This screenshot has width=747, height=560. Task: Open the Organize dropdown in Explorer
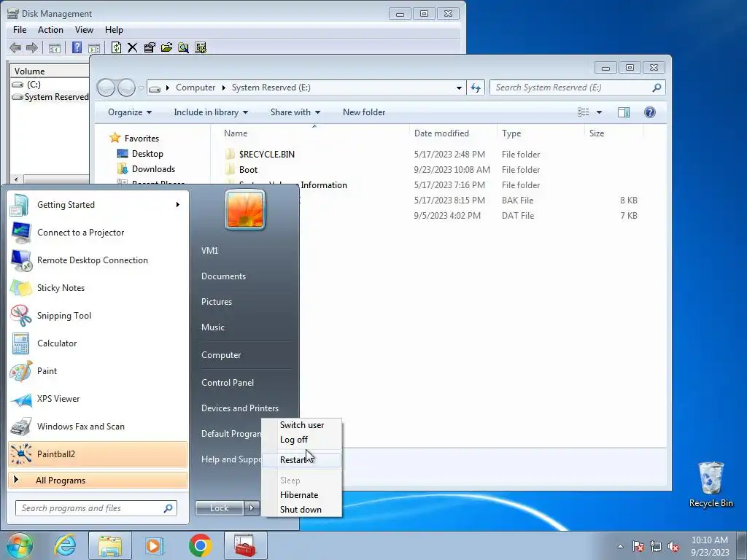click(130, 112)
